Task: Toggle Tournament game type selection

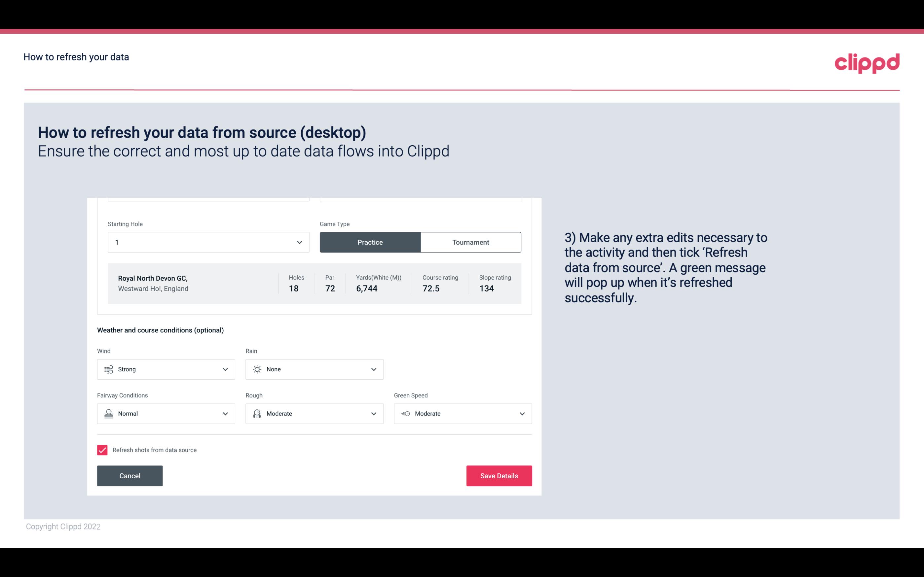Action: point(471,242)
